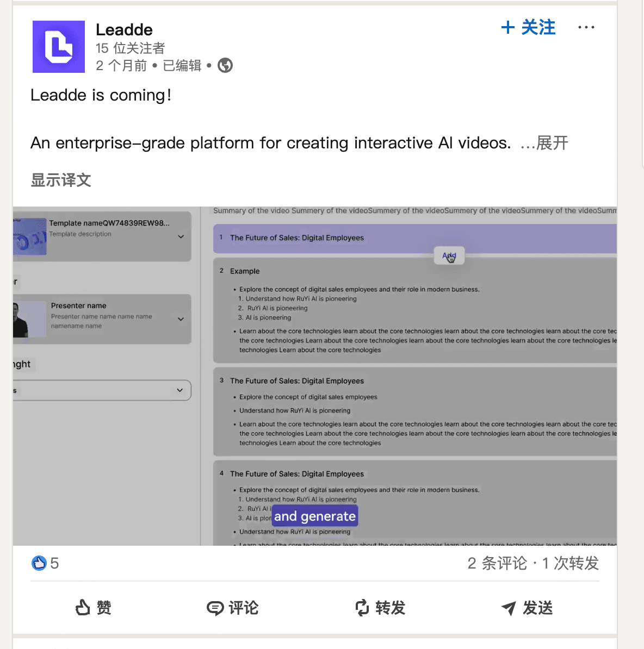Click the Presenter portrait thumbnail
This screenshot has height=649, width=644.
click(x=29, y=319)
